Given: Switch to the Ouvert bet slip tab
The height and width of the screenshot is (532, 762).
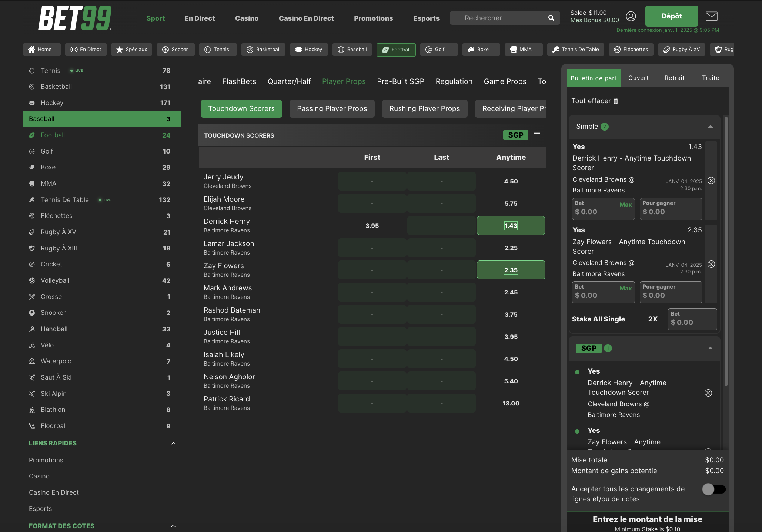Looking at the screenshot, I should pos(638,78).
